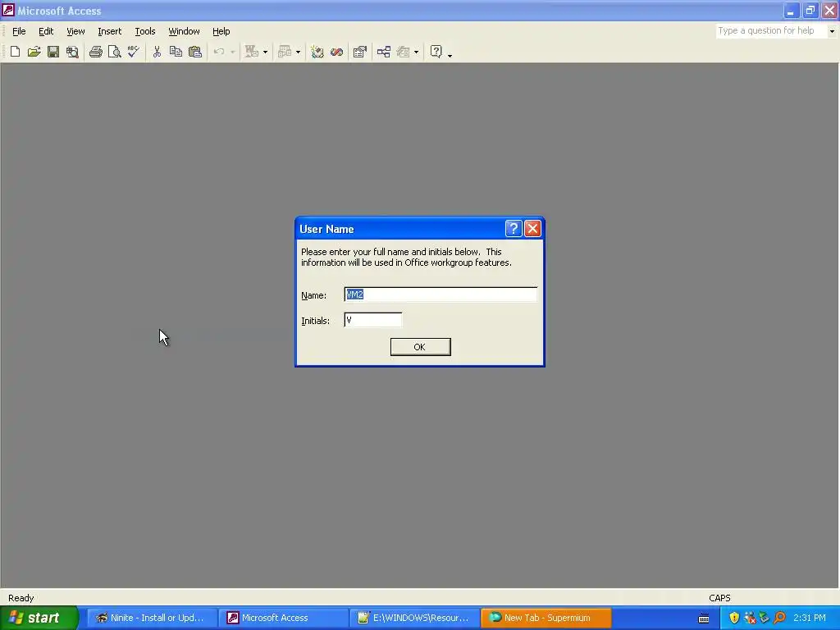Switch to Ninite taskbar window
840x630 pixels.
point(152,618)
